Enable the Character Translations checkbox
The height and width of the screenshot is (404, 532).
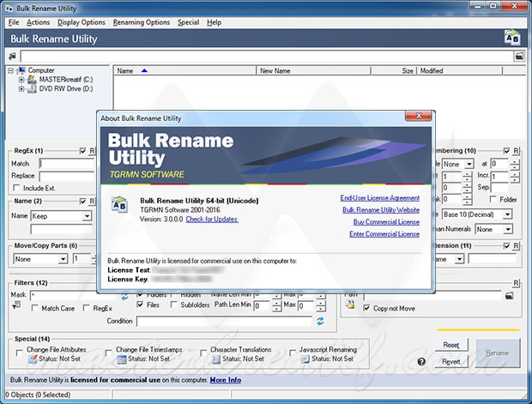(x=203, y=353)
